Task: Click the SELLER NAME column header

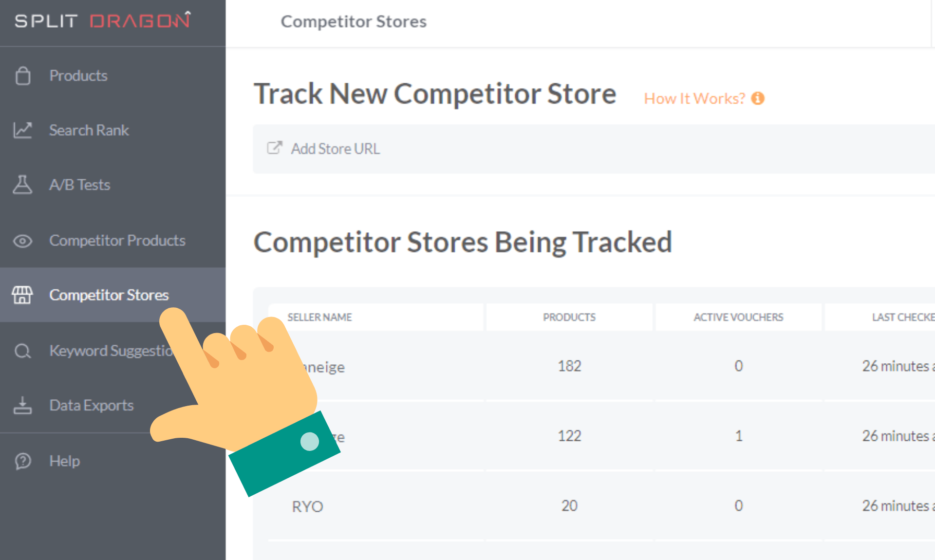Action: [320, 316]
